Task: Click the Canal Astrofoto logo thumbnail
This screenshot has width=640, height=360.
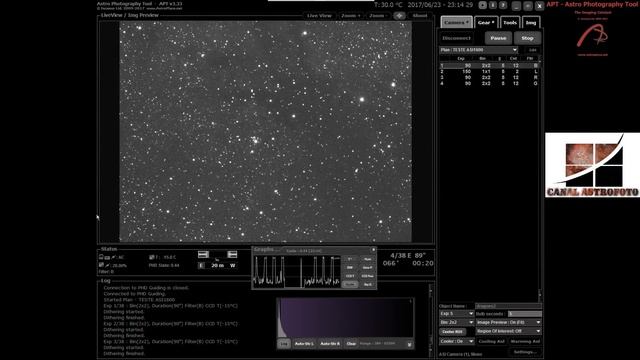Action: pos(593,164)
